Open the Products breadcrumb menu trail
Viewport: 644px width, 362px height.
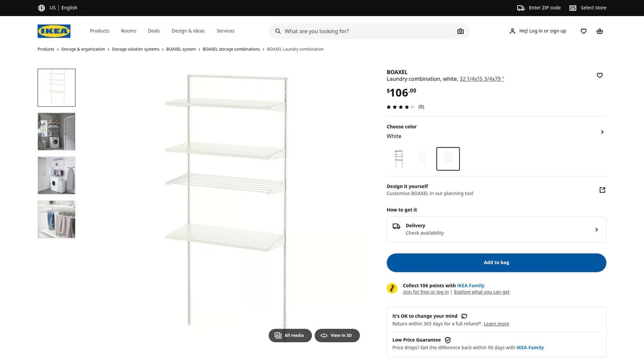tap(45, 49)
